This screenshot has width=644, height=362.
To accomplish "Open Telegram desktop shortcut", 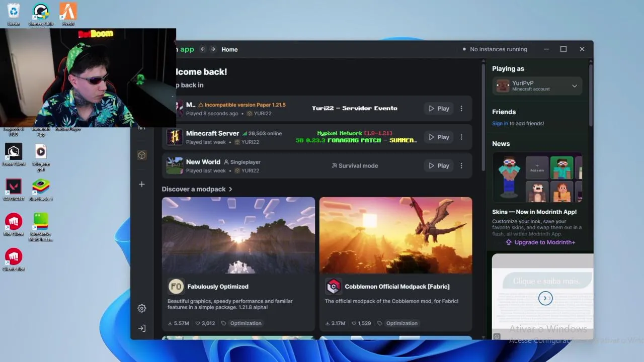I will [41, 158].
